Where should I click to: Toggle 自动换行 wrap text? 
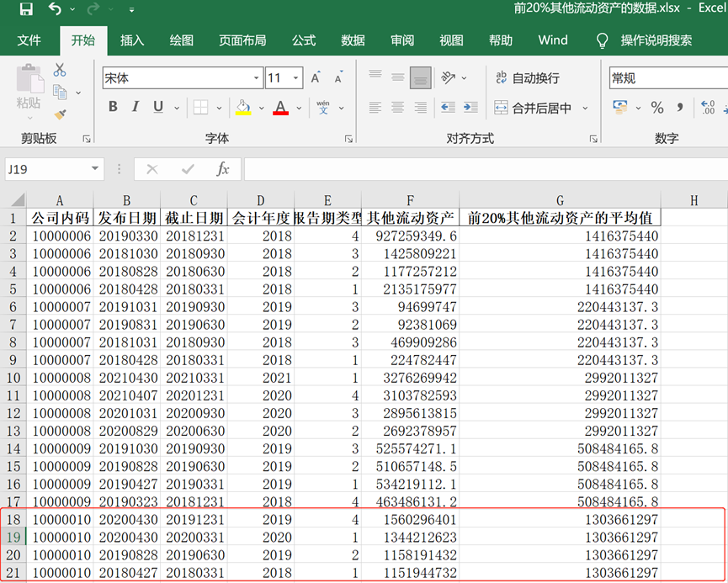(x=527, y=78)
